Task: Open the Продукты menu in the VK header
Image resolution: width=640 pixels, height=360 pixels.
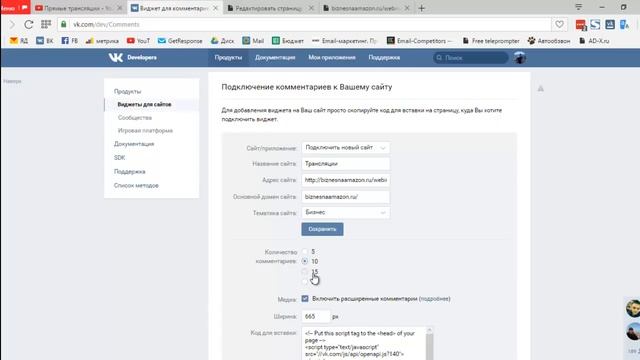Action: coord(228,58)
